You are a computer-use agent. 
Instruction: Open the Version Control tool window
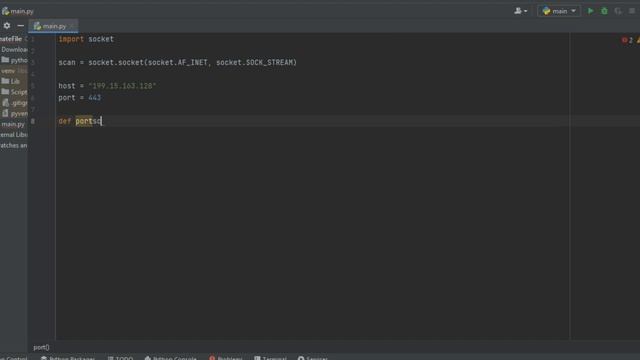pos(14,358)
